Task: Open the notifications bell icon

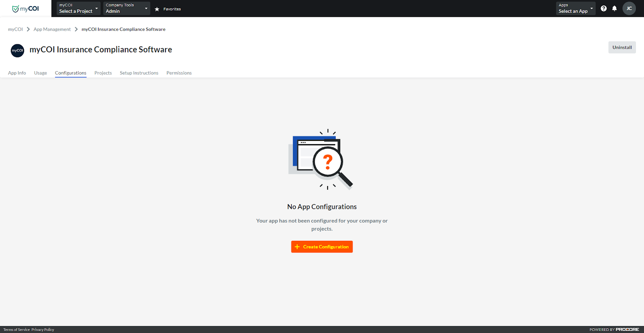Action: click(614, 8)
